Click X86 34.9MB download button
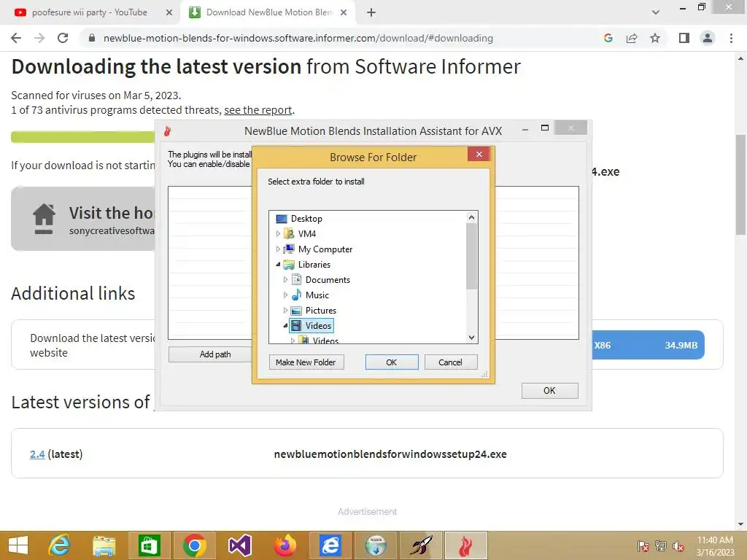 click(648, 345)
